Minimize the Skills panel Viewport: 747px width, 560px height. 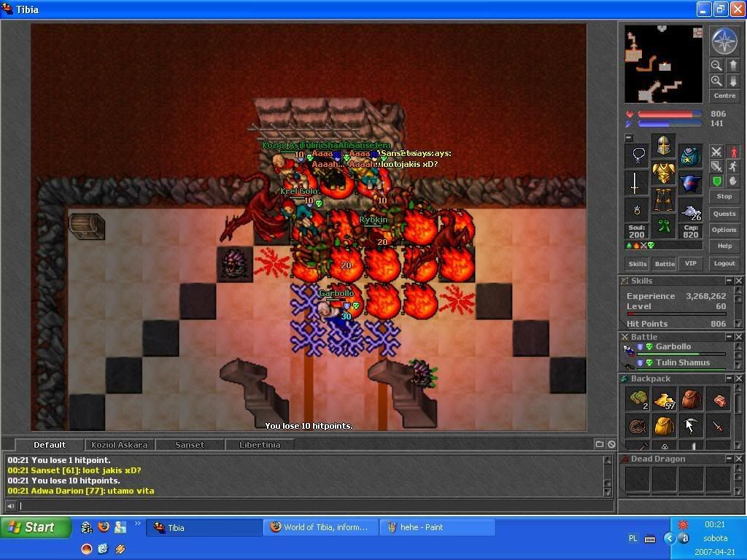[x=729, y=281]
